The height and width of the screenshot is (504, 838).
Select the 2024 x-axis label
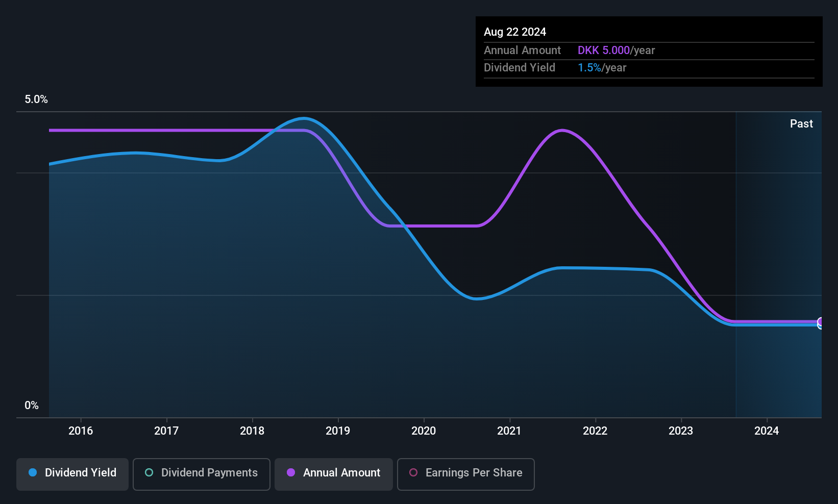[x=767, y=431]
